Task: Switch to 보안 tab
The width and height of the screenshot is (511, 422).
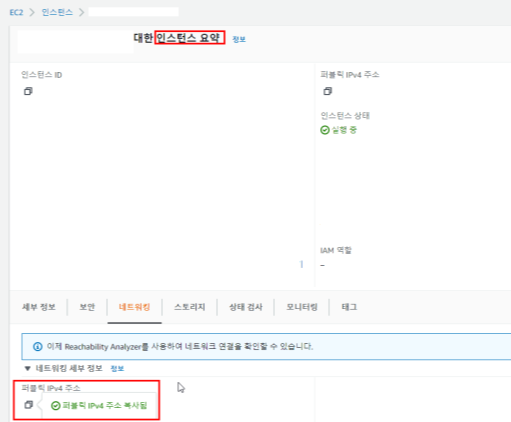Action: [87, 307]
